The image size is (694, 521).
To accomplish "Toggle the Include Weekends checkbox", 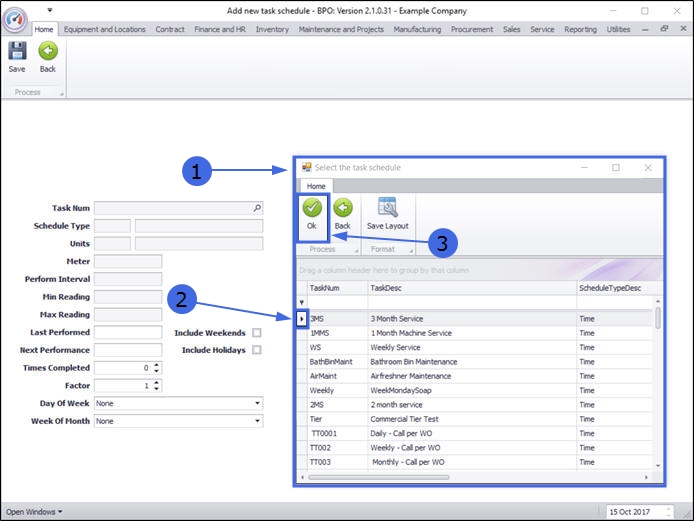I will pyautogui.click(x=257, y=332).
